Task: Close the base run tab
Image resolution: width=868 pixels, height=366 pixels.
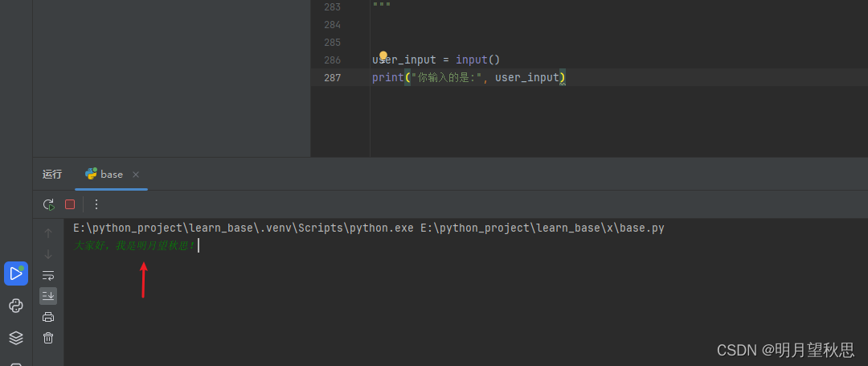Action: point(136,175)
